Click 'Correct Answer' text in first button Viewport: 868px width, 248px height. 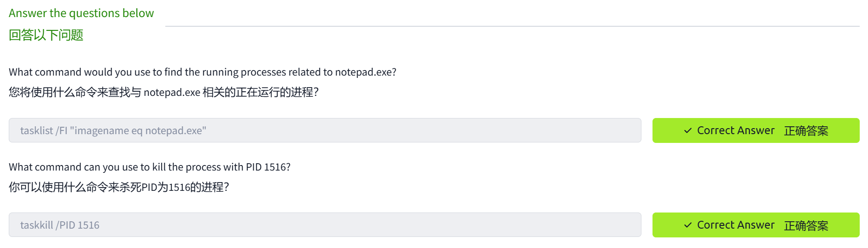tap(735, 131)
